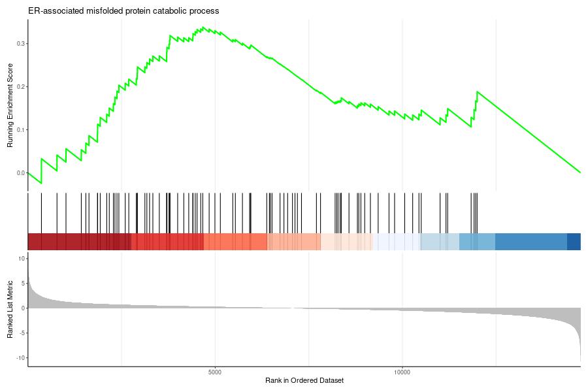Click the "Running Enrichment Score" axis label
The width and height of the screenshot is (588, 392).
pos(10,105)
